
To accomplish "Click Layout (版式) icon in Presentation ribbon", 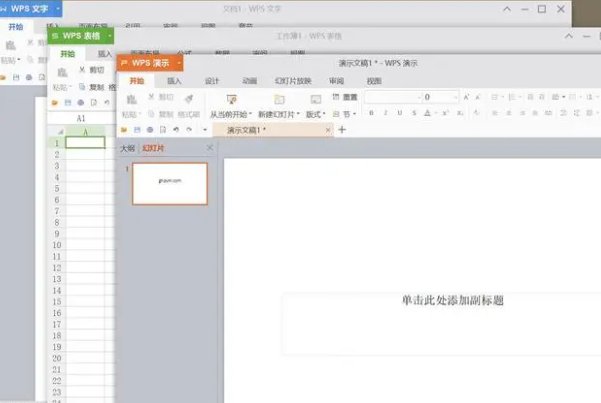I will 316,100.
